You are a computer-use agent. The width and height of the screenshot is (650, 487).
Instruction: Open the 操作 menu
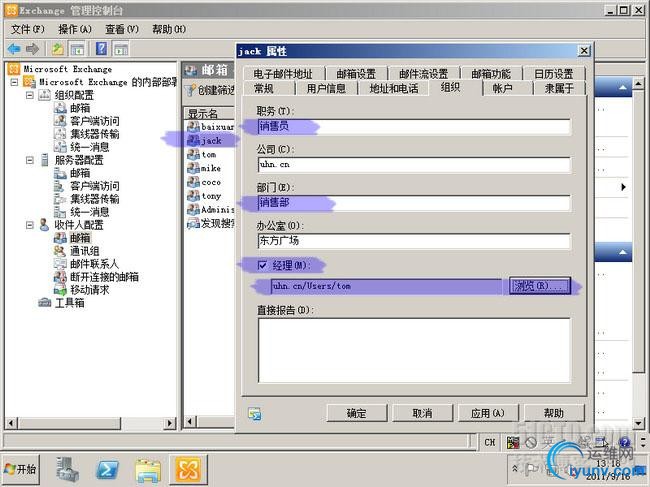point(75,29)
